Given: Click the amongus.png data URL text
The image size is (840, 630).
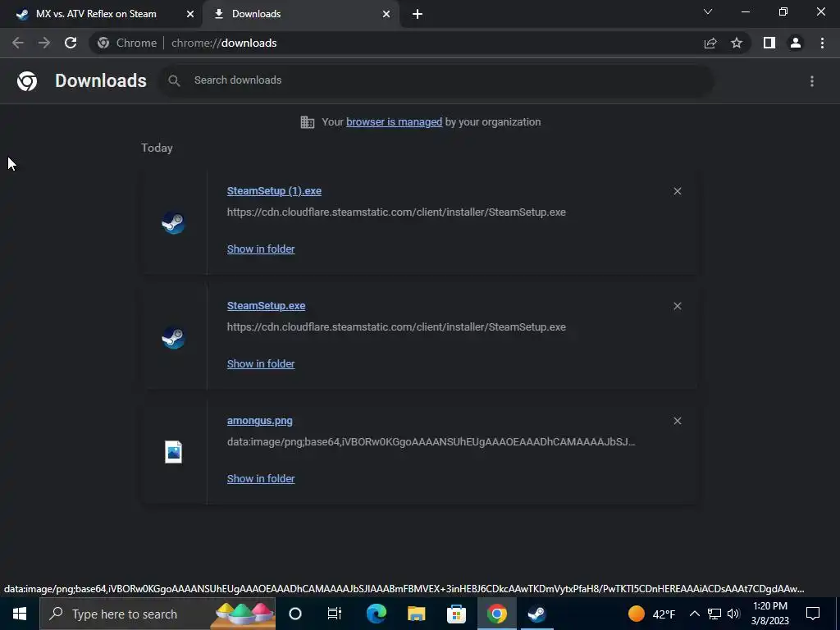Looking at the screenshot, I should pos(431,442).
